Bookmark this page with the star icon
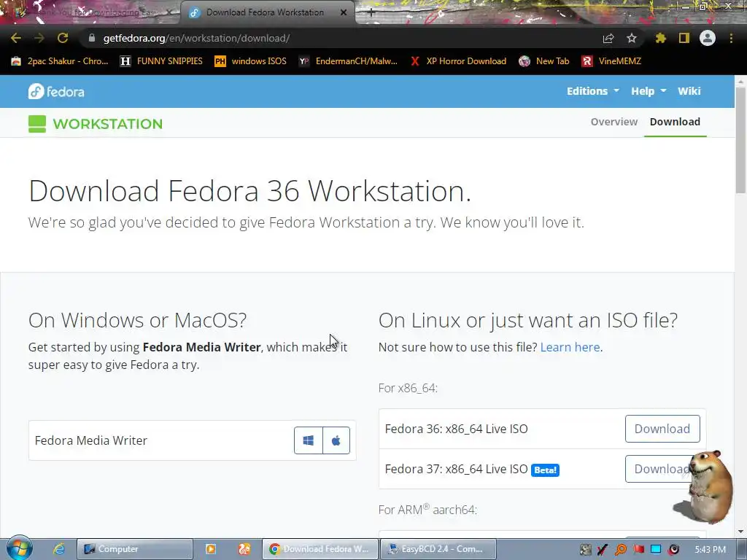The width and height of the screenshot is (747, 560). click(632, 38)
